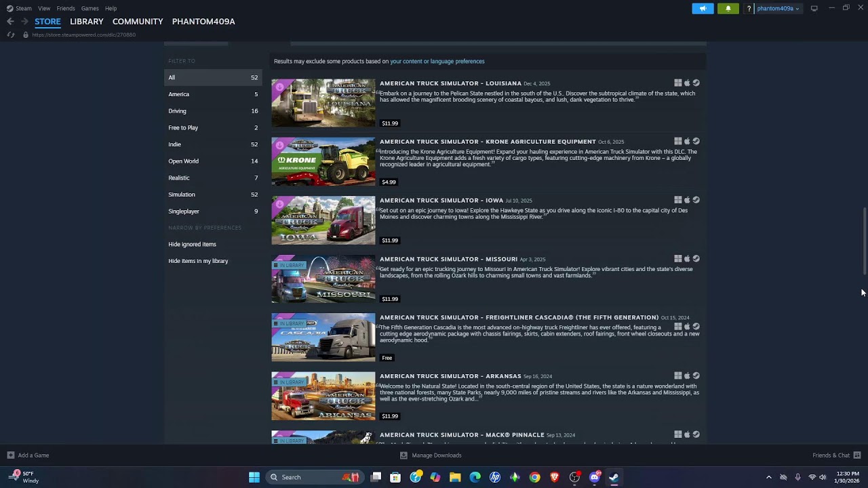868x488 pixels.
Task: Filter results by the Singleplayer tag
Action: click(x=213, y=211)
